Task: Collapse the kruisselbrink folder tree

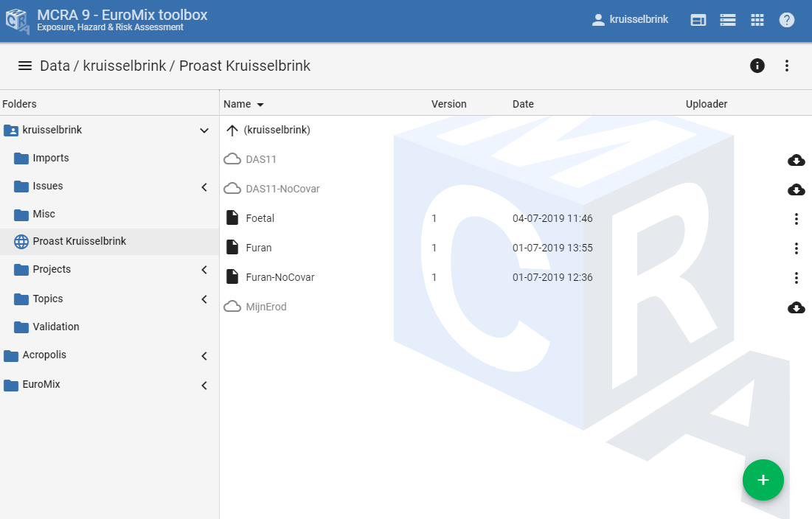Action: tap(204, 129)
